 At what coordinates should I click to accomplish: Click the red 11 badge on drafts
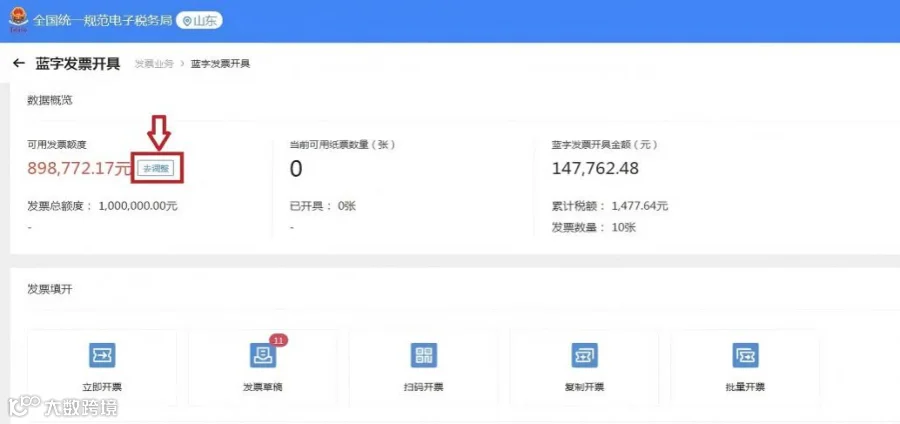point(278,340)
